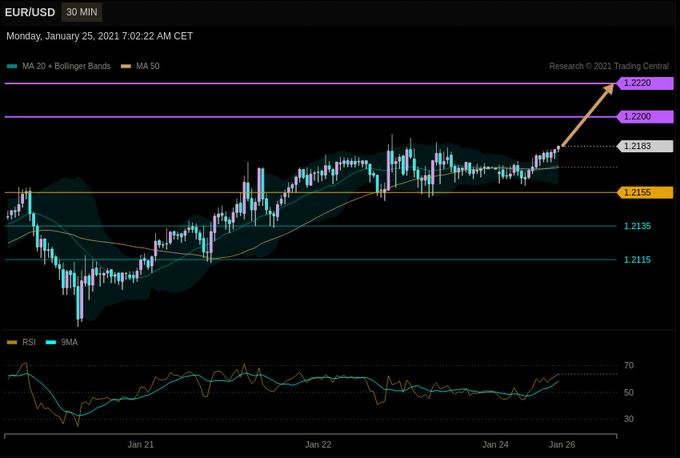Click the 1.2115 support level label
Image resolution: width=680 pixels, height=458 pixels.
(637, 260)
